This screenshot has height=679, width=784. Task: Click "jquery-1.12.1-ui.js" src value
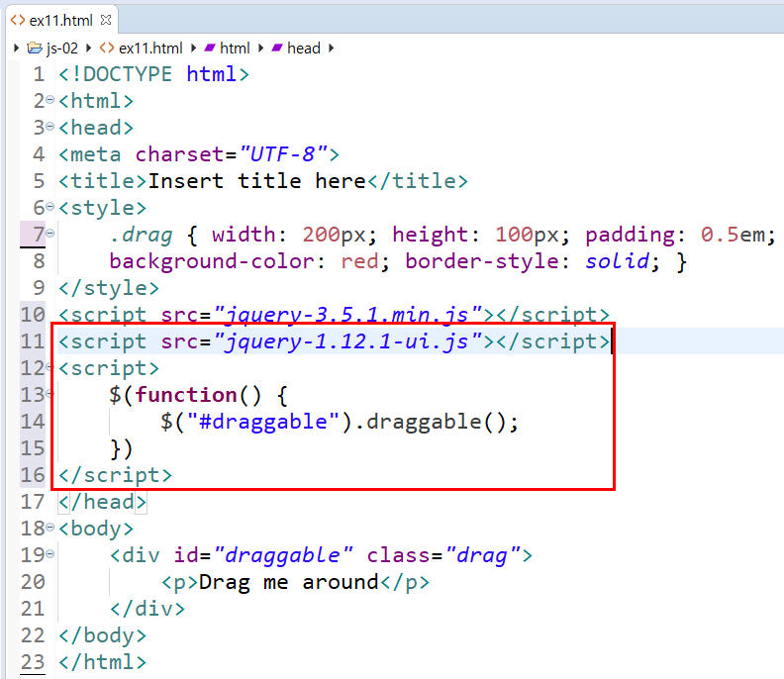click(x=347, y=341)
